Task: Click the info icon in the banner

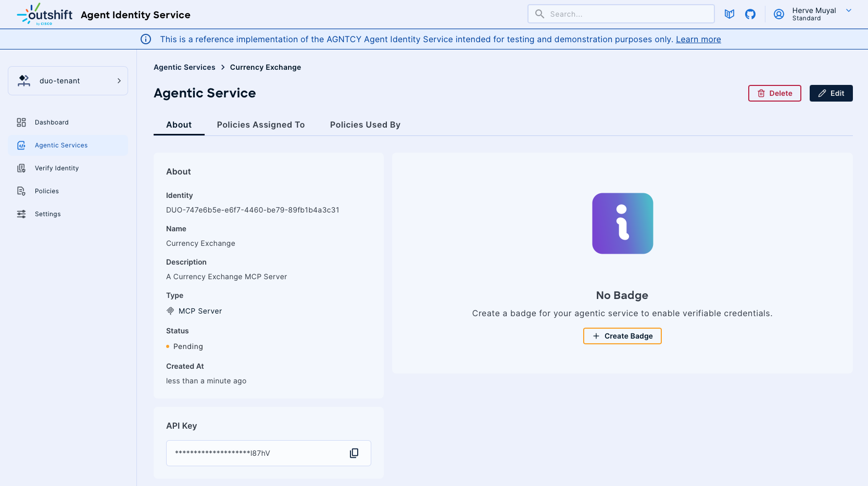Action: 146,39
